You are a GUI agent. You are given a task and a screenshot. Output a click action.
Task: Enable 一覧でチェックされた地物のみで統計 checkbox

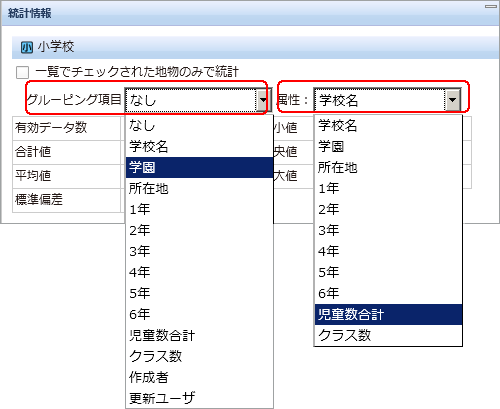tap(22, 72)
